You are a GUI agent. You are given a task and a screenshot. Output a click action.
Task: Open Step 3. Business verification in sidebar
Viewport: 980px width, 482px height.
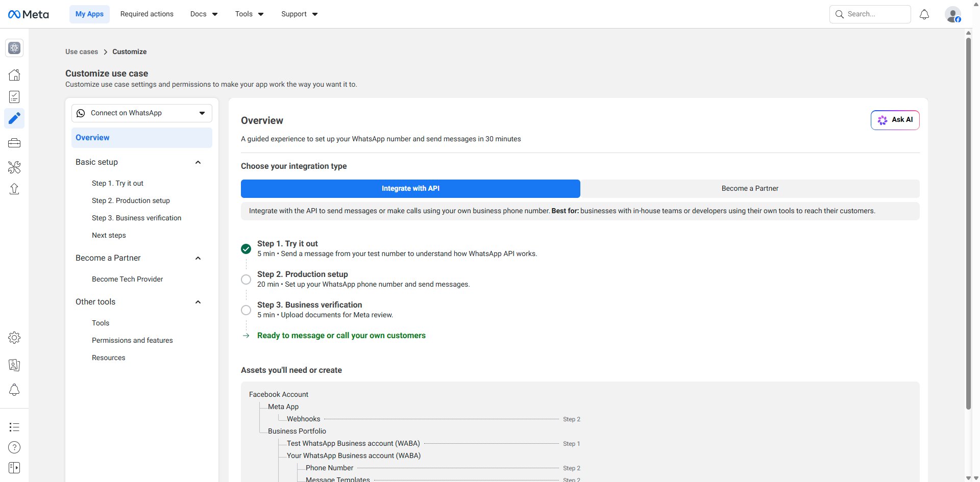tap(136, 218)
